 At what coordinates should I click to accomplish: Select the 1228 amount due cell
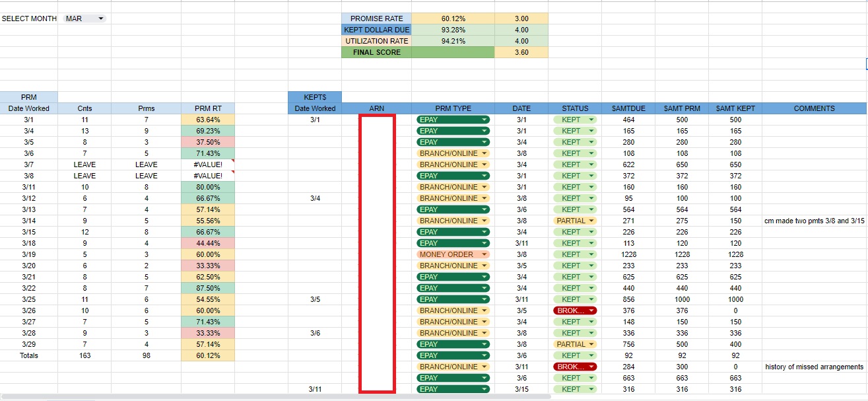628,254
